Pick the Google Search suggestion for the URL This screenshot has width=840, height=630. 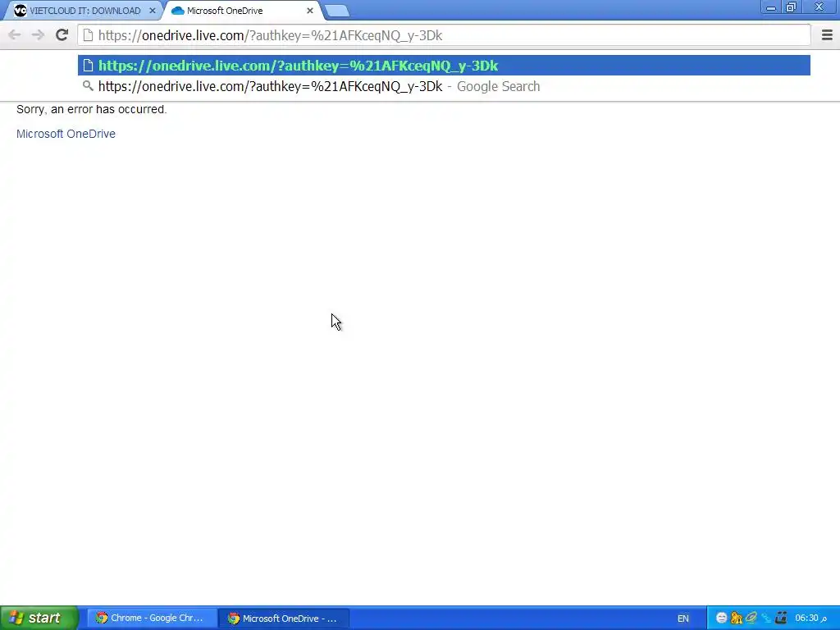(x=444, y=86)
